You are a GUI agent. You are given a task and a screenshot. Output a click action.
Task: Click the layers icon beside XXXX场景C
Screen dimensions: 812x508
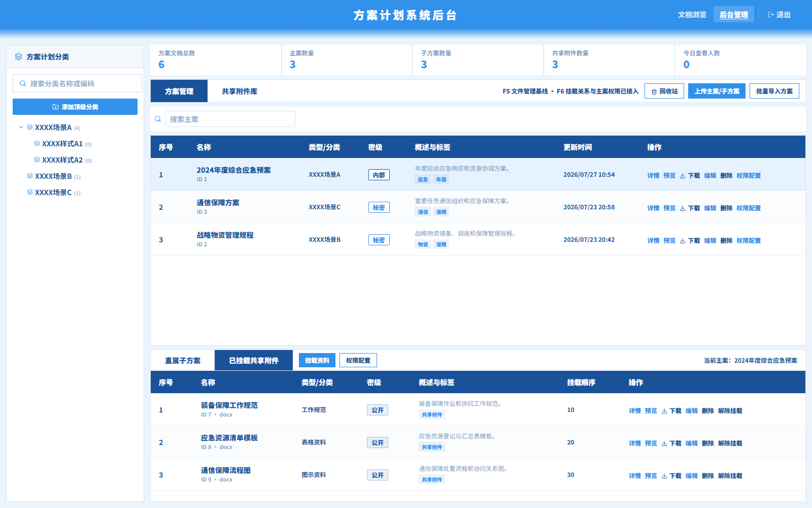click(x=30, y=192)
